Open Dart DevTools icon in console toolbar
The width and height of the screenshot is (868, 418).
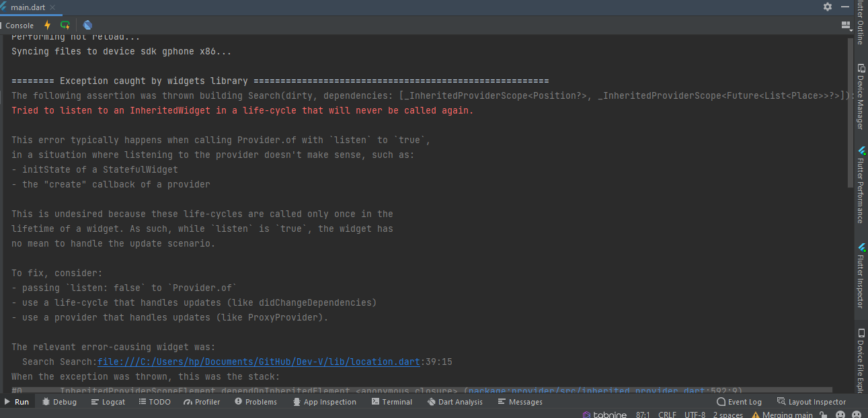coord(87,26)
